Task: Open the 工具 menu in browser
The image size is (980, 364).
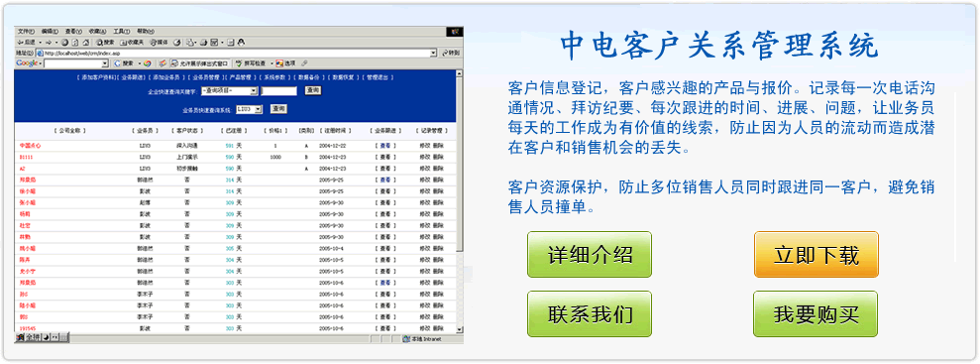Action: (121, 32)
